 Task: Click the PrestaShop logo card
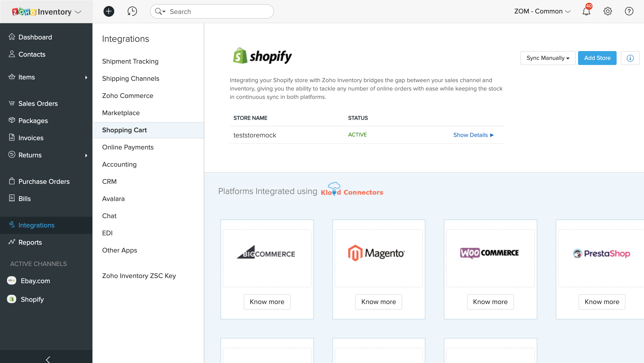pyautogui.click(x=601, y=258)
